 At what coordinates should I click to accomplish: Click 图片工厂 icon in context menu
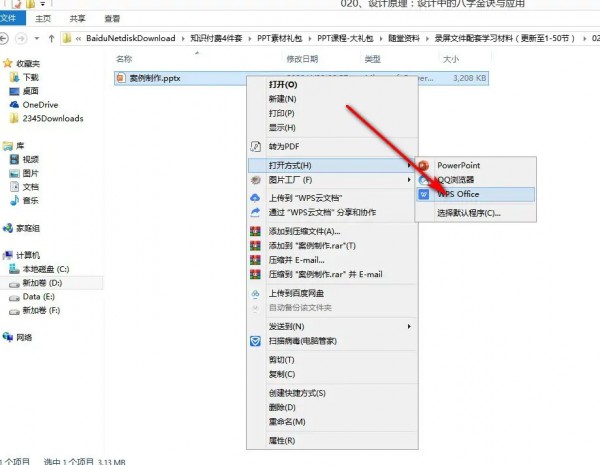coord(255,180)
